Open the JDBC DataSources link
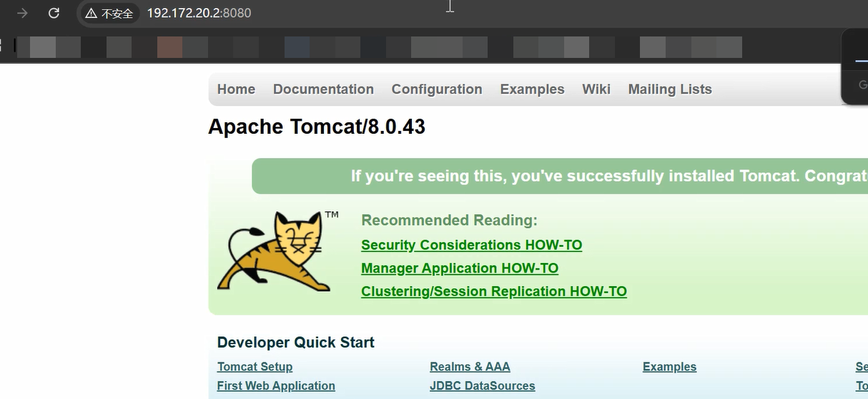This screenshot has width=868, height=399. 482,386
